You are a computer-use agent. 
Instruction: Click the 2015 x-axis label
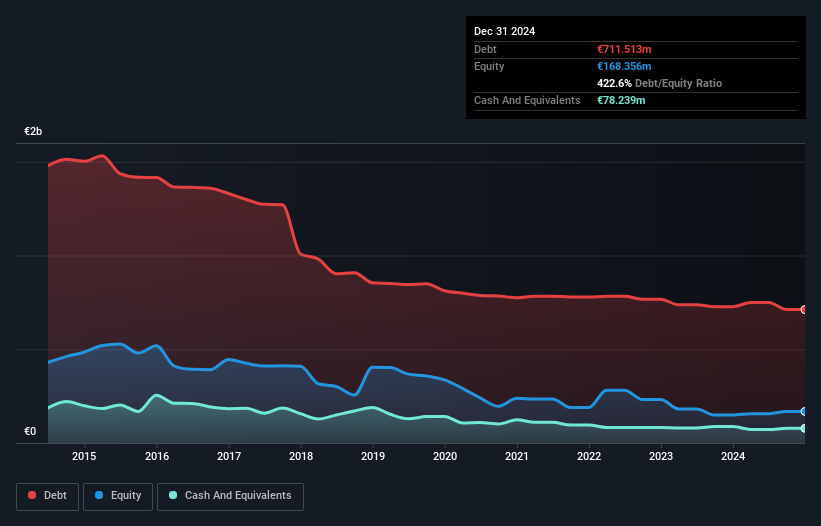pos(84,456)
